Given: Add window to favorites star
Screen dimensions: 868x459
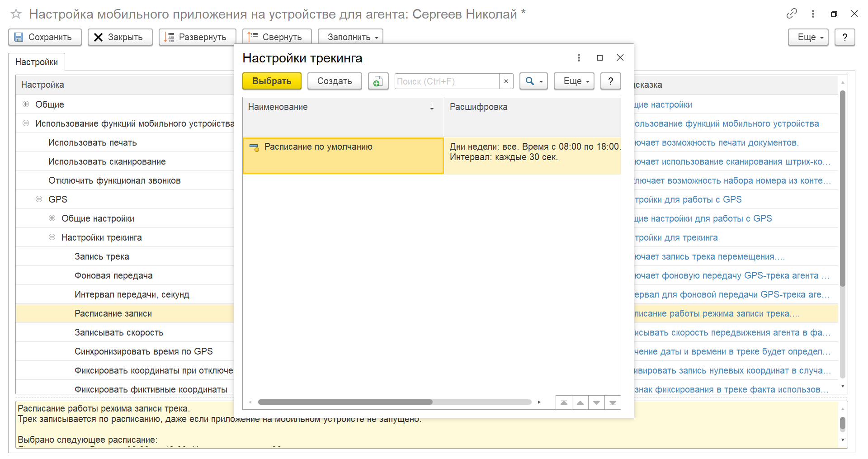Looking at the screenshot, I should point(16,14).
